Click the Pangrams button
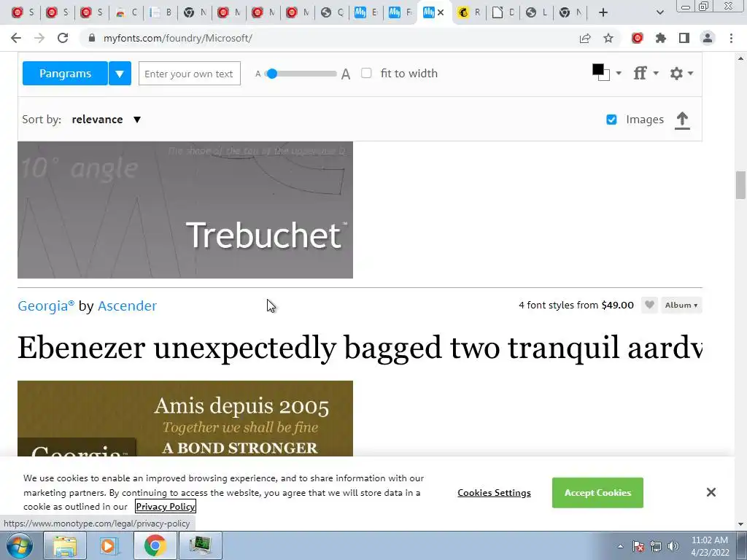The image size is (747, 560). (x=65, y=74)
